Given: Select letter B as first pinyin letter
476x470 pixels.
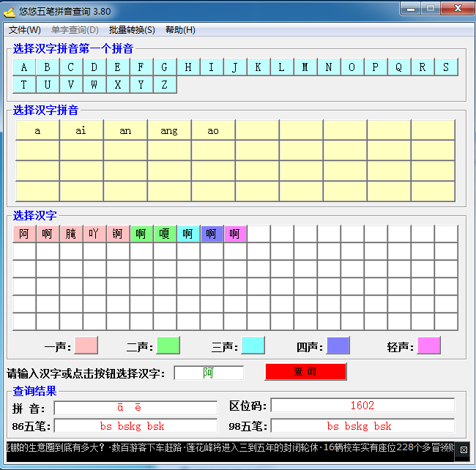Looking at the screenshot, I should 48,67.
